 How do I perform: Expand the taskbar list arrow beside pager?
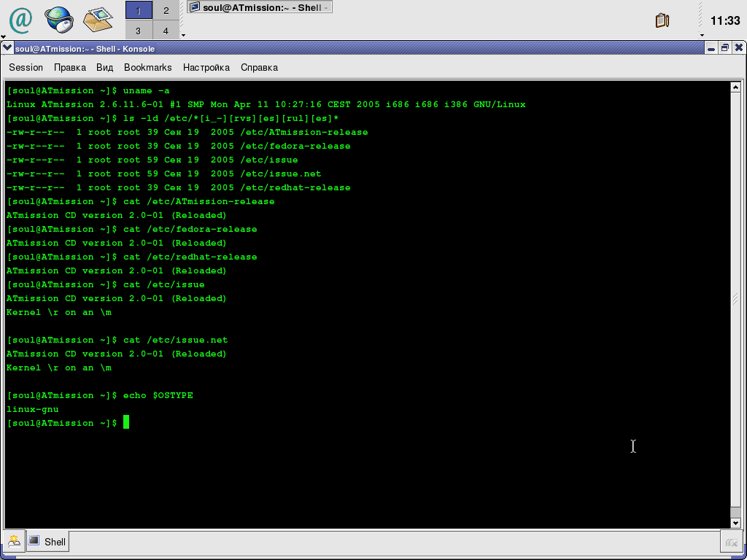[x=183, y=35]
